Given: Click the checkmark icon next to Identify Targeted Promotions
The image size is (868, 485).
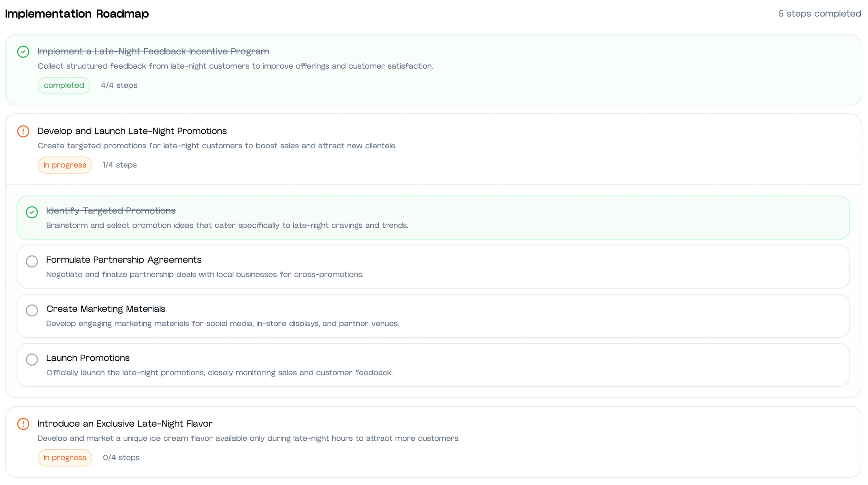Looking at the screenshot, I should tap(32, 212).
